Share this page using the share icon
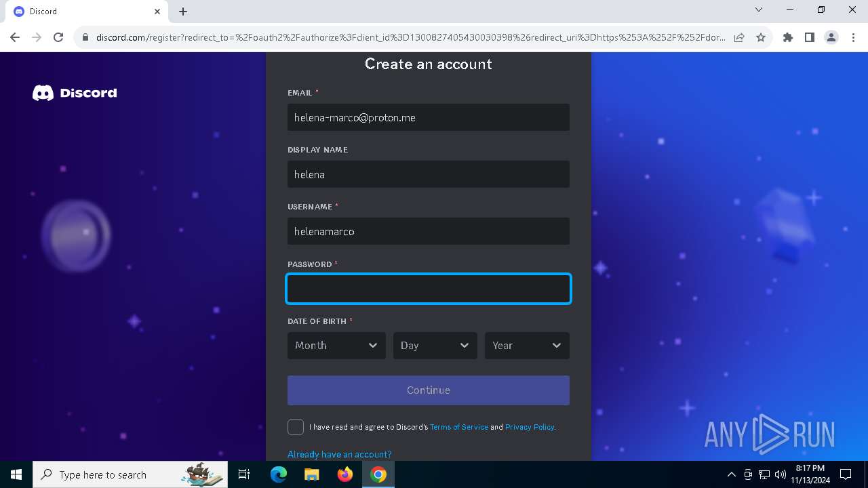Image resolution: width=868 pixels, height=488 pixels. pos(739,37)
